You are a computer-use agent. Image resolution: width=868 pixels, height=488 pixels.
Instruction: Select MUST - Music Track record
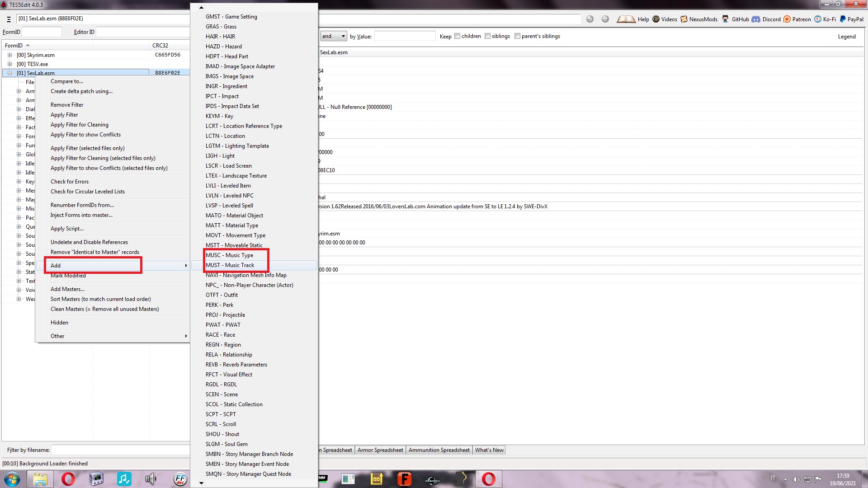(x=230, y=265)
